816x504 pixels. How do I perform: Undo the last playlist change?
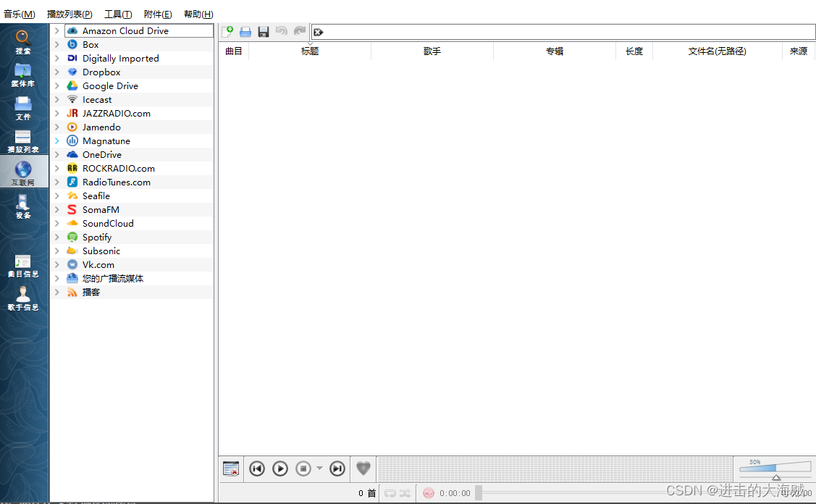[282, 31]
